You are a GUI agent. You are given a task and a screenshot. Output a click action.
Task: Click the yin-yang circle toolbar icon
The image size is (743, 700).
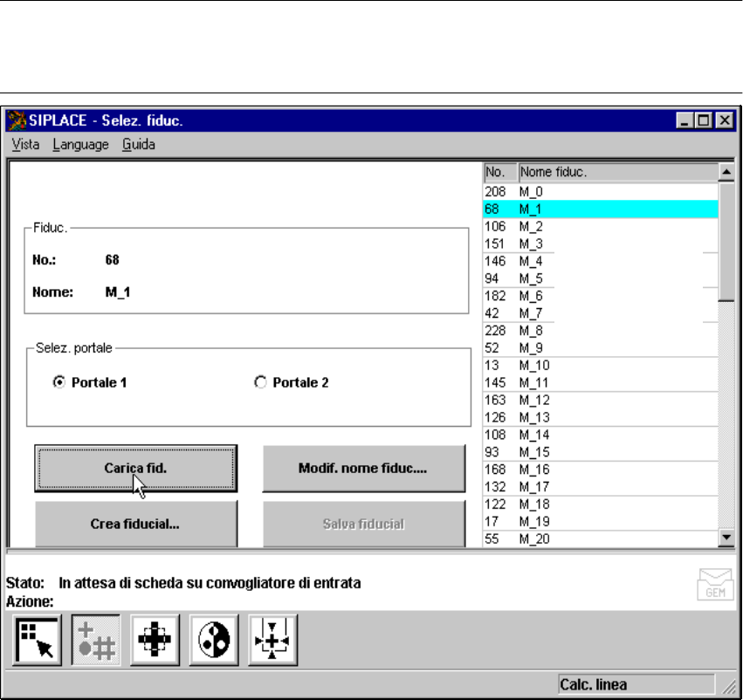click(x=214, y=640)
